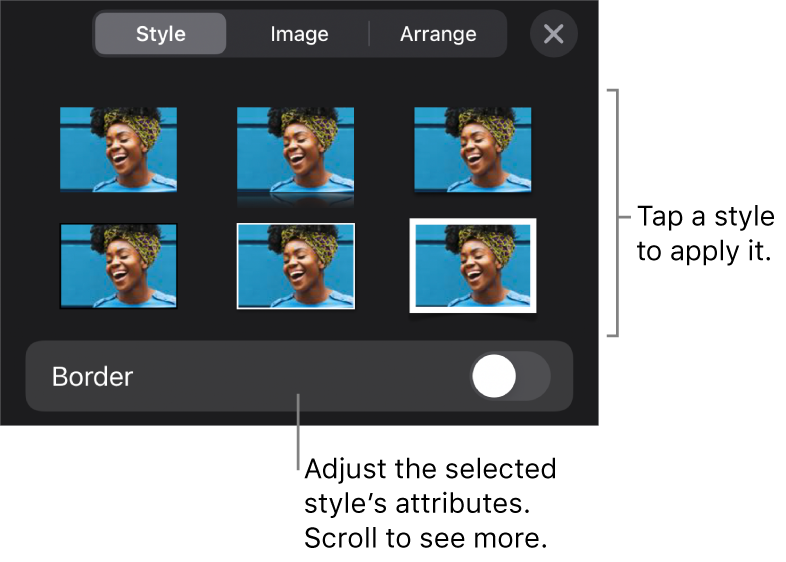This screenshot has height=562, width=786.
Task: Apply the thin black outline image style
Action: click(118, 266)
